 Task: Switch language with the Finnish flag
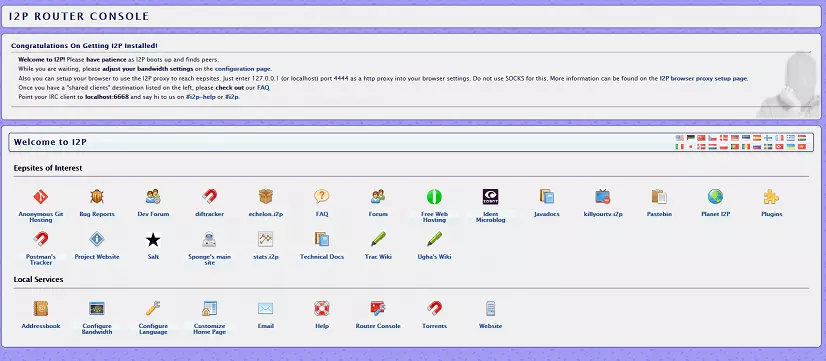coord(768,138)
